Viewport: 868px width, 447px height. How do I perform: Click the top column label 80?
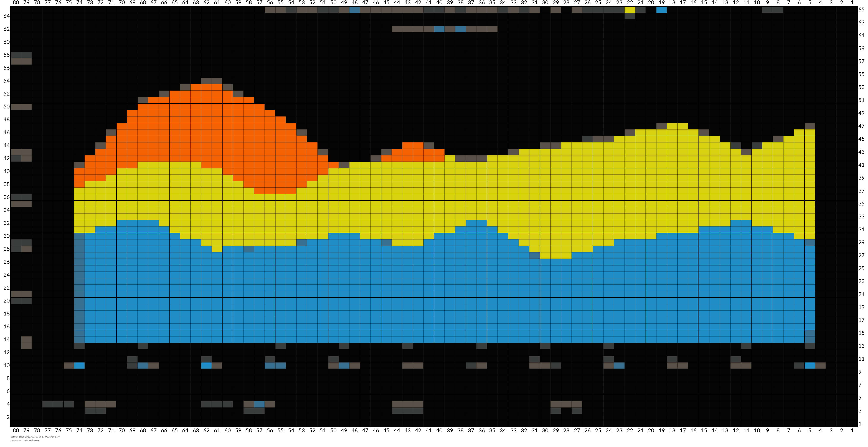[x=16, y=3]
